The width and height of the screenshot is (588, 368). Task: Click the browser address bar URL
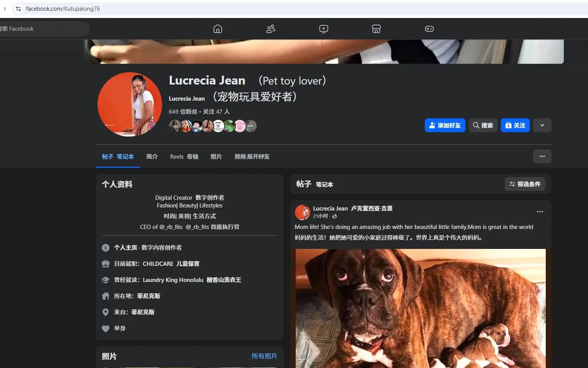63,9
